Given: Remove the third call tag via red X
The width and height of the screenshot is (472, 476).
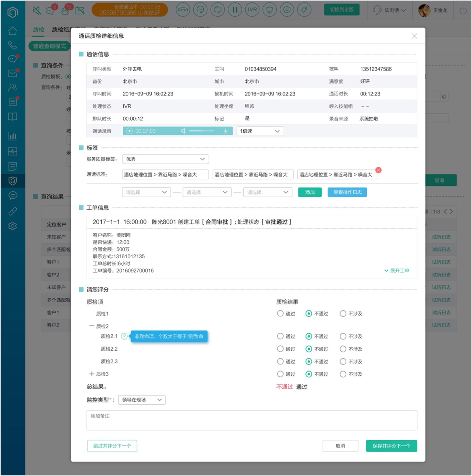Looking at the screenshot, I should click(379, 170).
